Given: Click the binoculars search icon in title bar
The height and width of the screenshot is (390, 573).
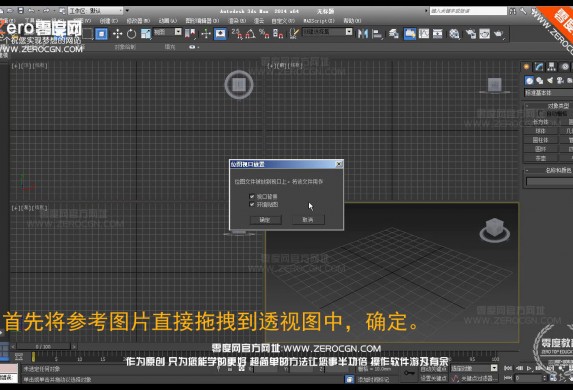Looking at the screenshot, I should point(513,11).
